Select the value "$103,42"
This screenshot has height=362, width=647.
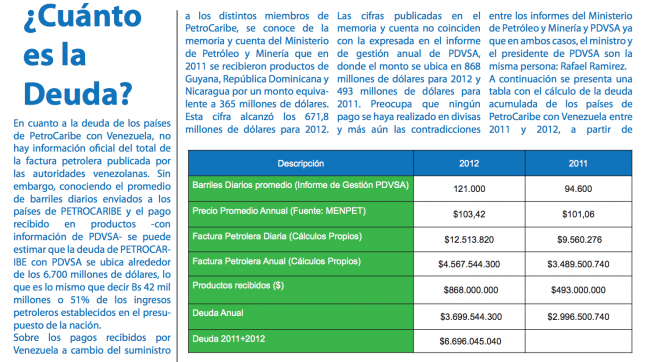(x=469, y=214)
